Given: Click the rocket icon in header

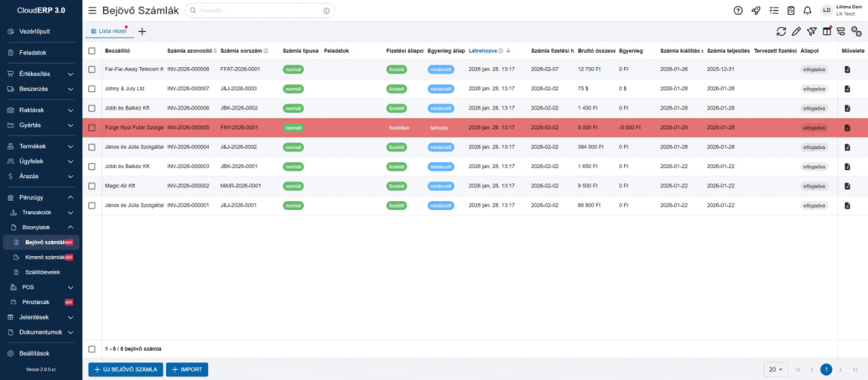Looking at the screenshot, I should click(x=756, y=10).
